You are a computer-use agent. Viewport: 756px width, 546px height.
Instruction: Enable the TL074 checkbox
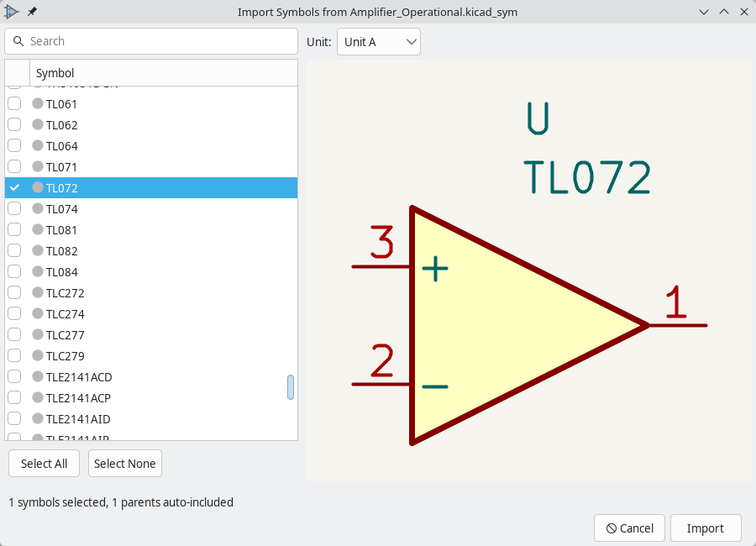coord(13,208)
